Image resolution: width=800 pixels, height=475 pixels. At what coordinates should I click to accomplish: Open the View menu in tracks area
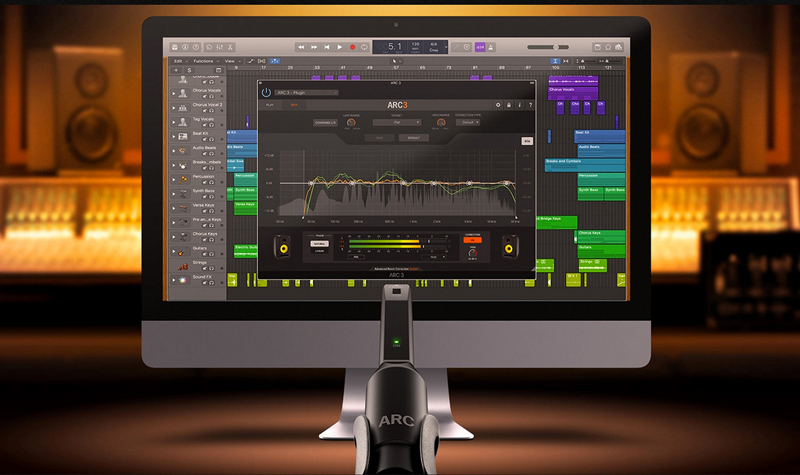[x=232, y=61]
